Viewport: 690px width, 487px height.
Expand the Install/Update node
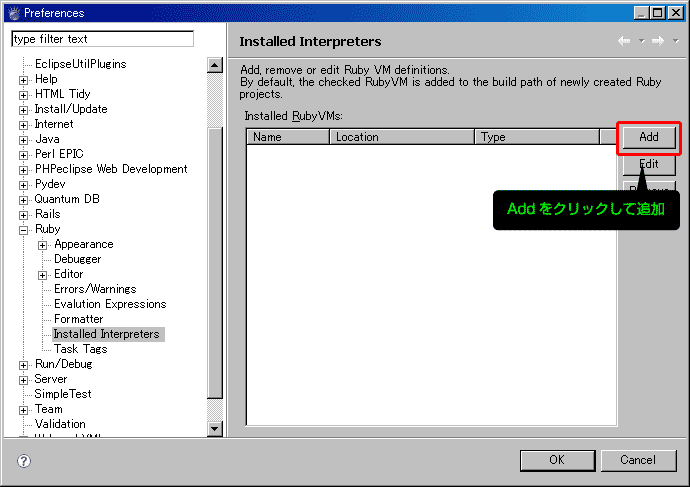(24, 110)
